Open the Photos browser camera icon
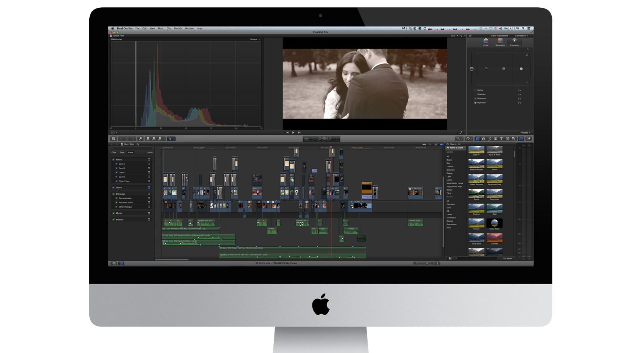Screen dimensions: 644x353 click(484, 139)
